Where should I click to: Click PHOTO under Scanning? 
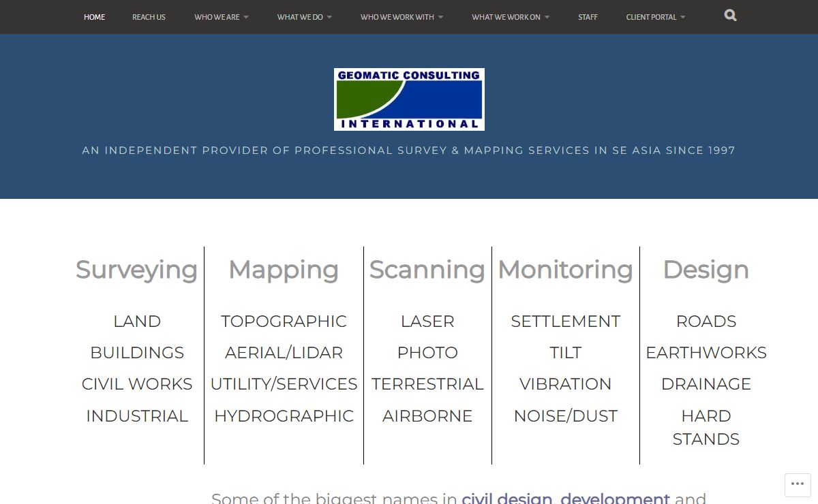427,353
